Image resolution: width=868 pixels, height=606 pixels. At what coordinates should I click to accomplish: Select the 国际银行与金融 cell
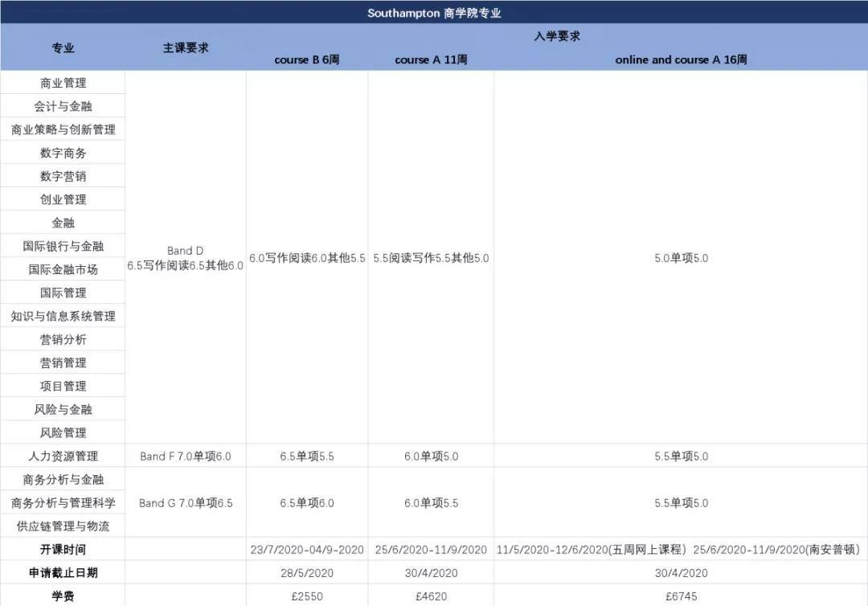click(x=62, y=245)
